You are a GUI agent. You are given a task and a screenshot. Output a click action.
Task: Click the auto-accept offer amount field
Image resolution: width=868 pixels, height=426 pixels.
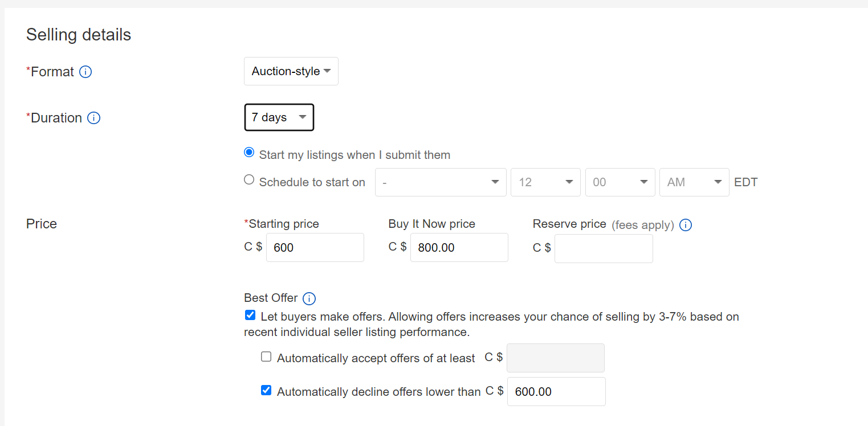(556, 358)
